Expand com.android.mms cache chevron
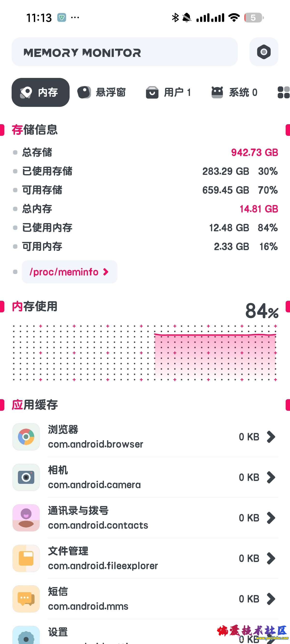 [x=271, y=599]
